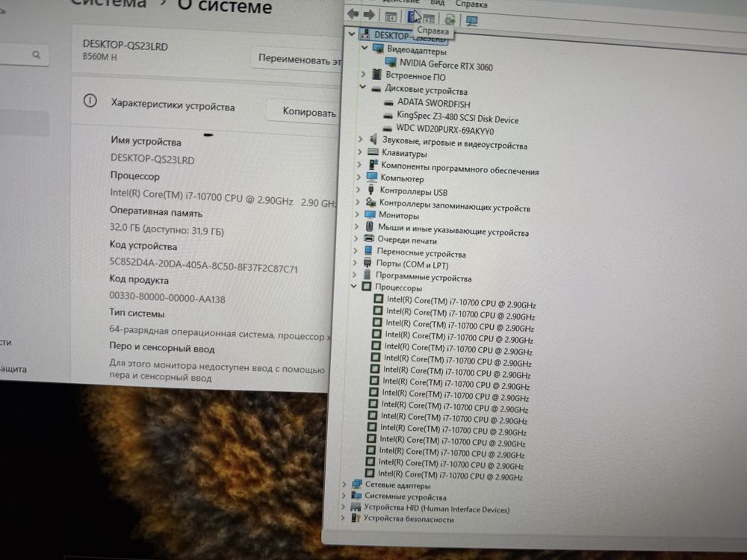Click the 32,0 ГБ (доступно: 31,9 ГБ) memory value

click(x=167, y=229)
